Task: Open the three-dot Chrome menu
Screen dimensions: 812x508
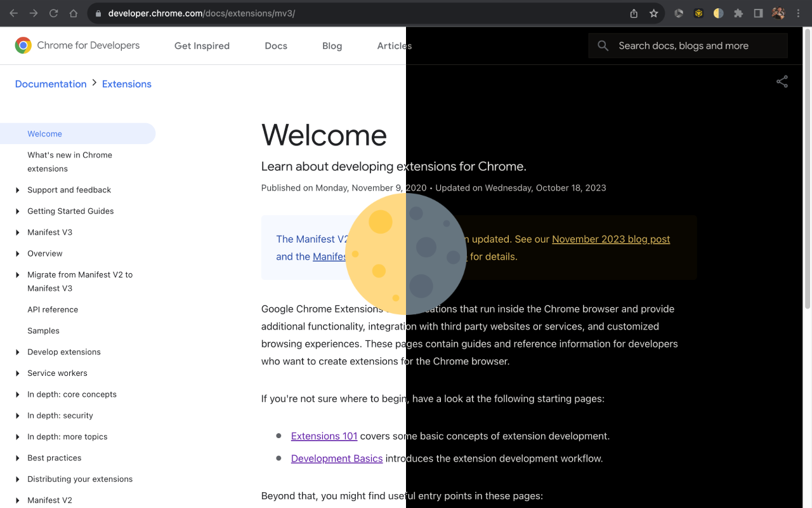Action: [x=798, y=13]
